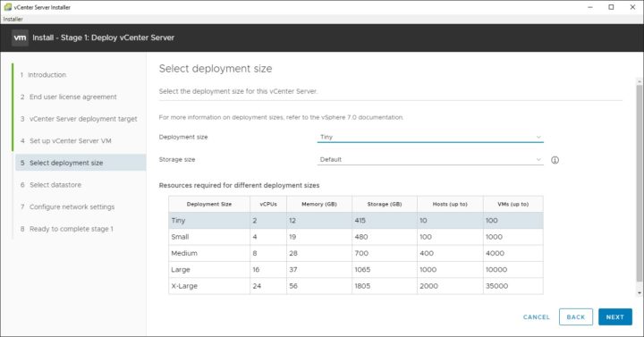
Task: Click the Back button
Action: coord(576,316)
